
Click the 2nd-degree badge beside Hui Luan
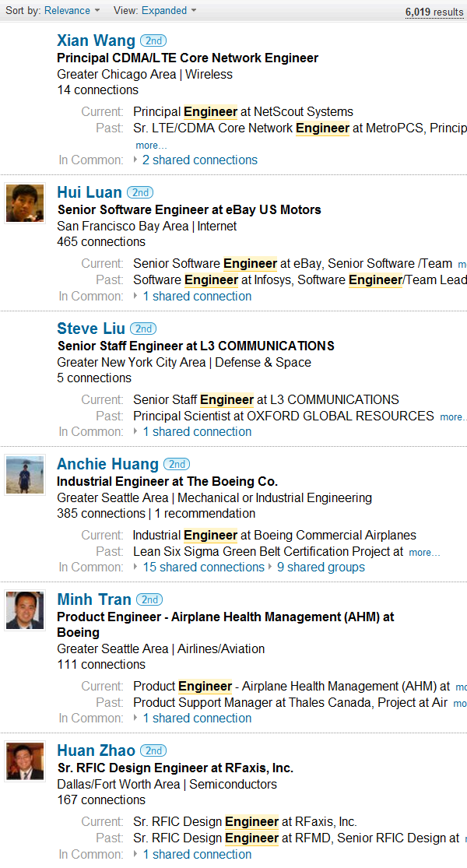click(x=140, y=192)
